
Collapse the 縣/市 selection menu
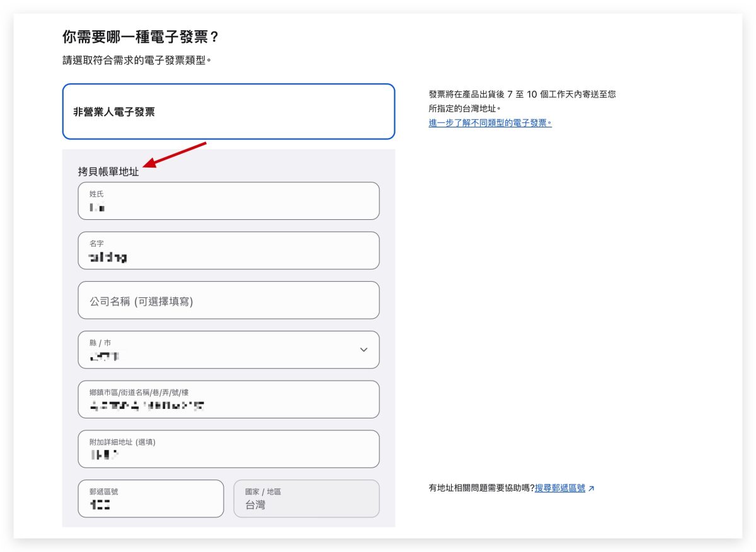[x=362, y=350]
